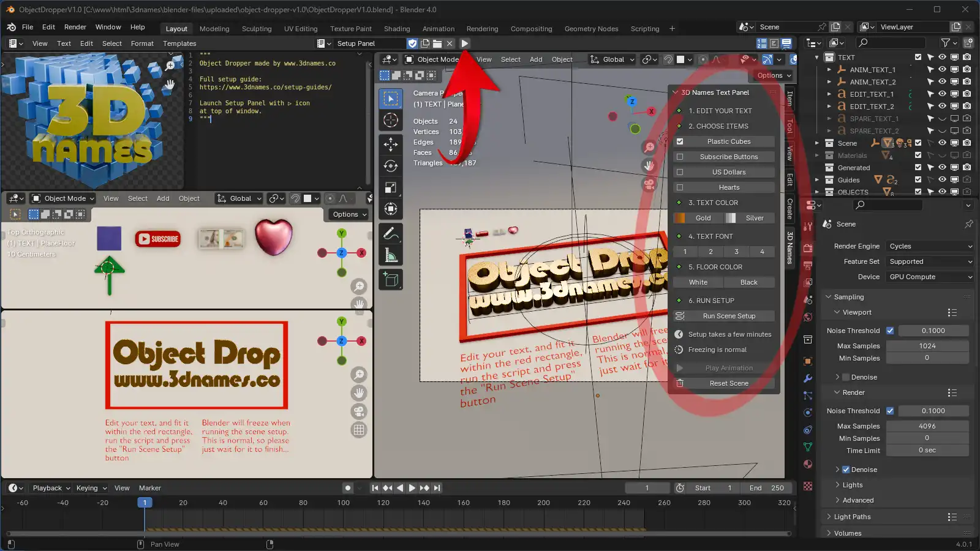The width and height of the screenshot is (980, 551).
Task: Open Global transform orientation dropdown in main viewport
Action: pos(612,59)
